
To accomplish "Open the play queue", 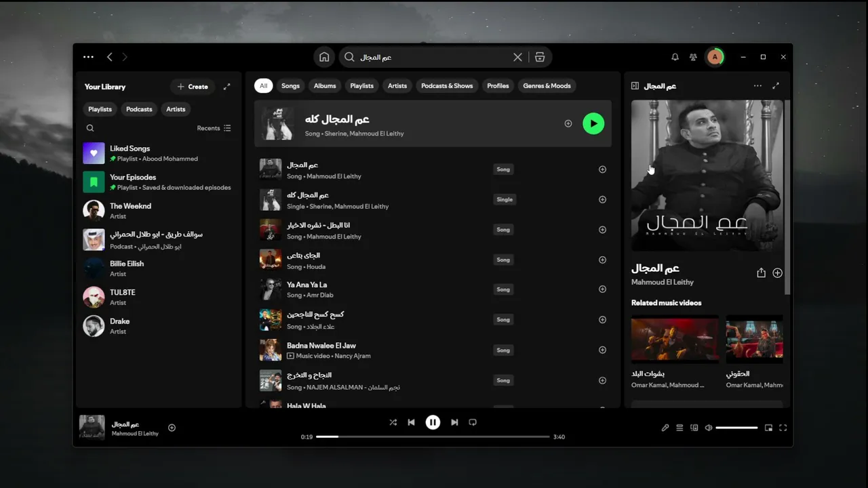I will [x=679, y=428].
